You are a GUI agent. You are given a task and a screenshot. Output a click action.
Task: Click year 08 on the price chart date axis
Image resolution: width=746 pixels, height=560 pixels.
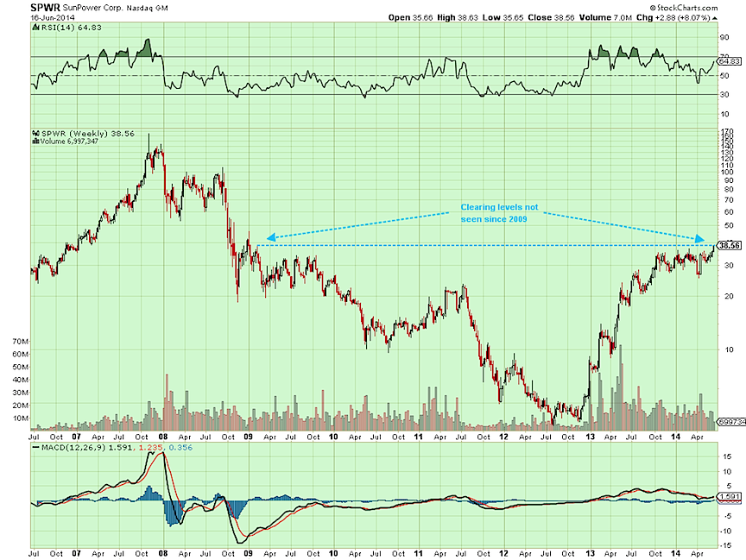pyautogui.click(x=163, y=437)
